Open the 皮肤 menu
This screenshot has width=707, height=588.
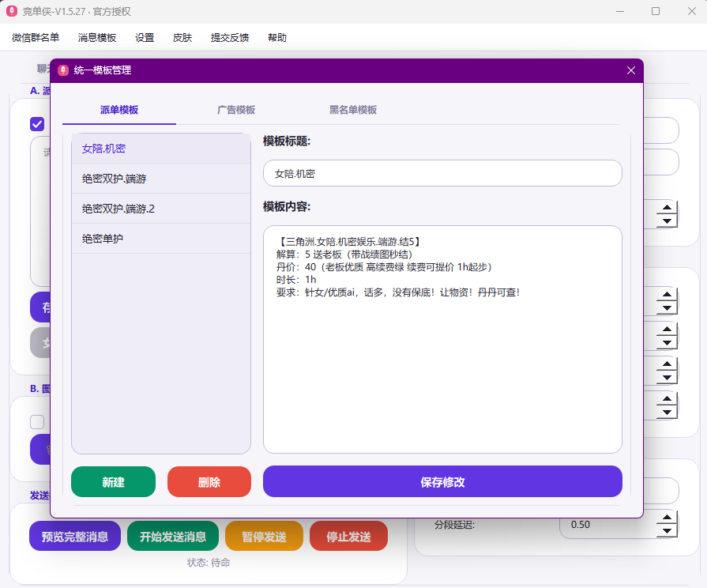tap(182, 37)
